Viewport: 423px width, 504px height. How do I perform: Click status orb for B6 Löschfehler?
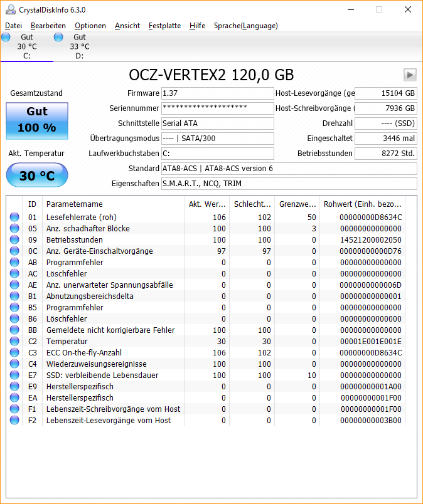tap(14, 318)
